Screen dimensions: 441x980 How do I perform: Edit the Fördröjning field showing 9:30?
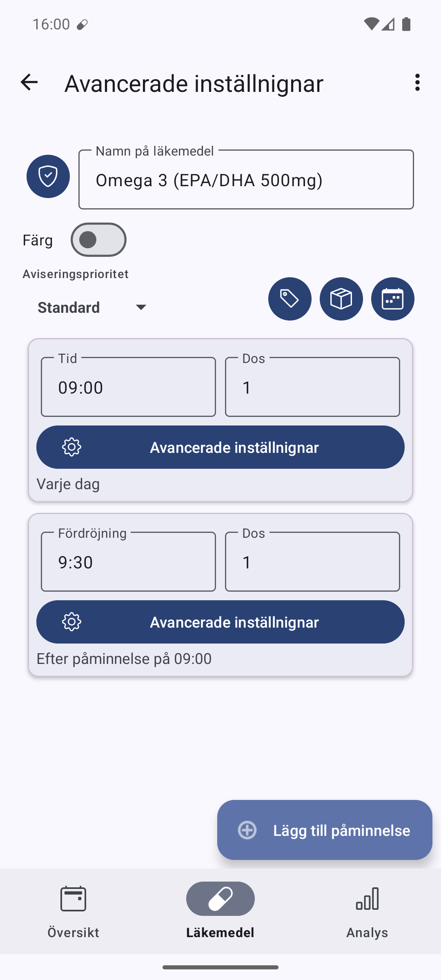click(128, 561)
